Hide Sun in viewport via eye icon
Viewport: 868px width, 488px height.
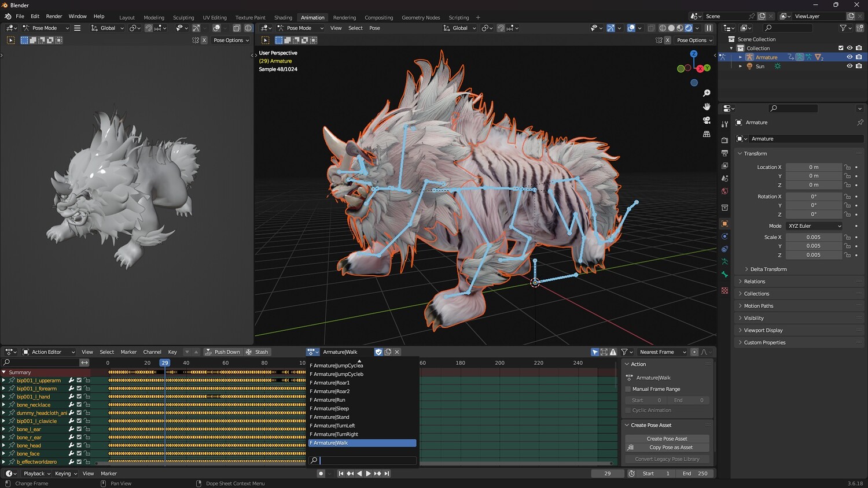(x=849, y=66)
